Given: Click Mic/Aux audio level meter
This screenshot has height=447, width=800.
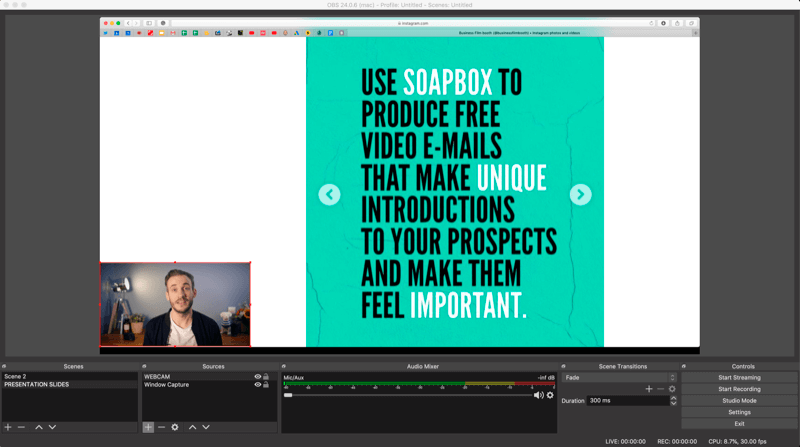Looking at the screenshot, I should (x=419, y=383).
